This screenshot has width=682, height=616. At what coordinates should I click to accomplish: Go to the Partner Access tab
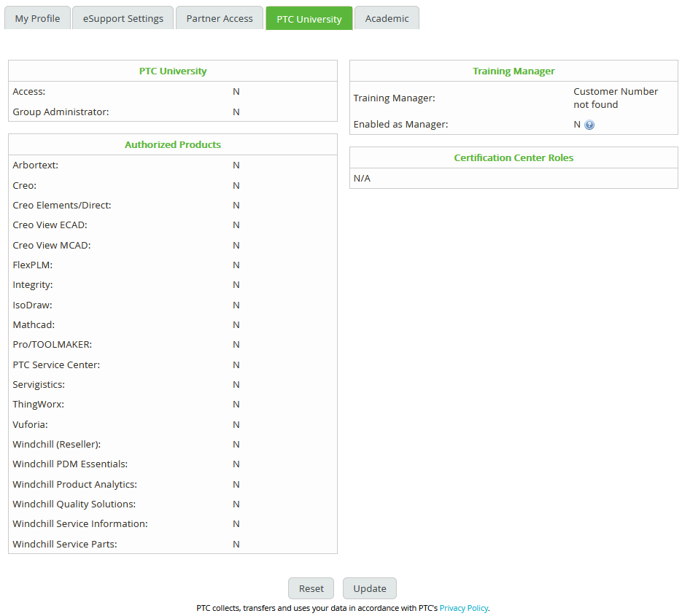[220, 18]
